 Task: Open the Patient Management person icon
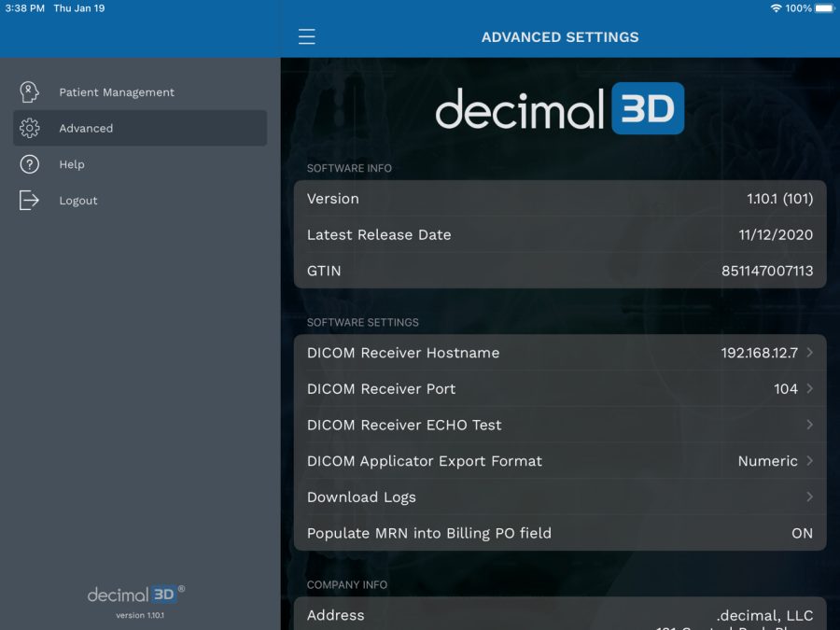click(x=29, y=91)
